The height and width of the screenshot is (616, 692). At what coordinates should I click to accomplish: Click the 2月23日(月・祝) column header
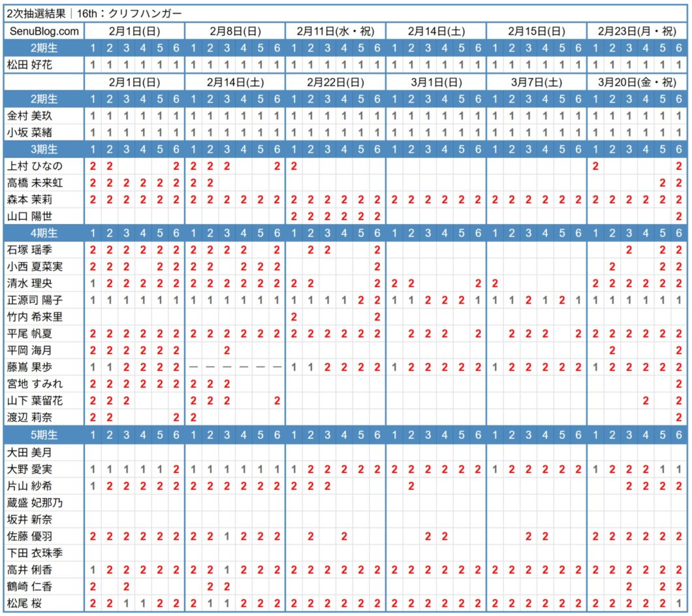[x=637, y=31]
